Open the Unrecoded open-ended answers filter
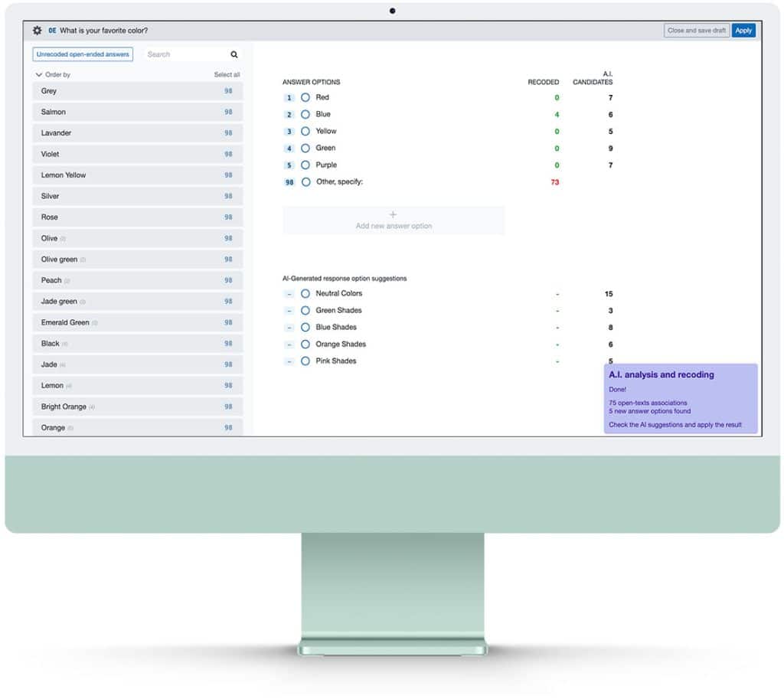Image resolution: width=784 pixels, height=699 pixels. (83, 54)
